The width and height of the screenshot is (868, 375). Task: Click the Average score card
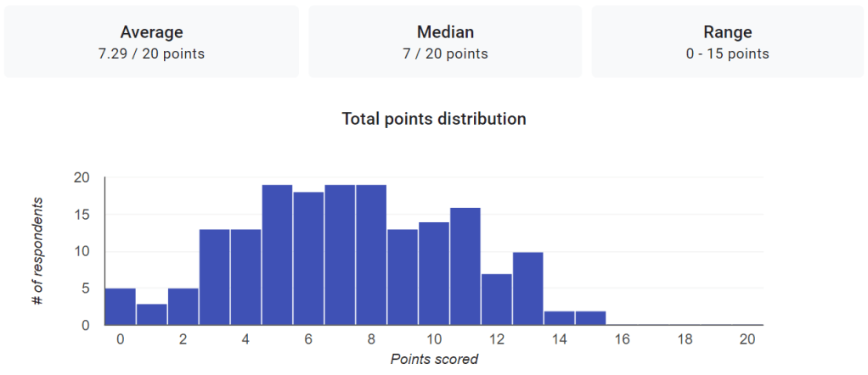151,42
